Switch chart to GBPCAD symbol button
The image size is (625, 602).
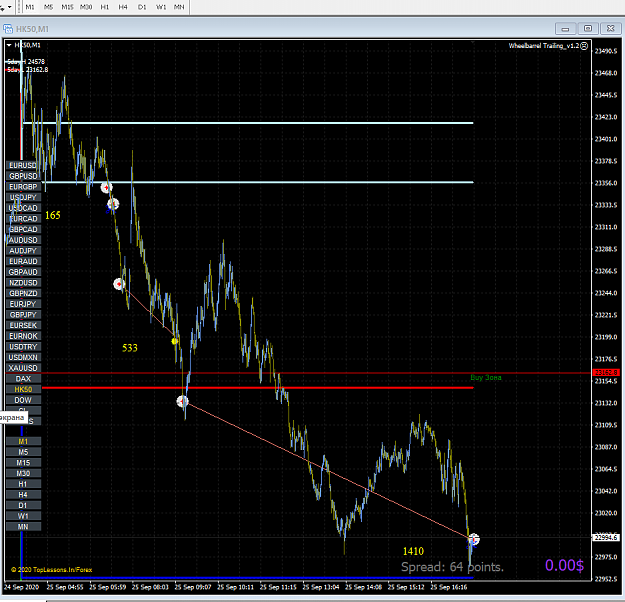tap(23, 229)
